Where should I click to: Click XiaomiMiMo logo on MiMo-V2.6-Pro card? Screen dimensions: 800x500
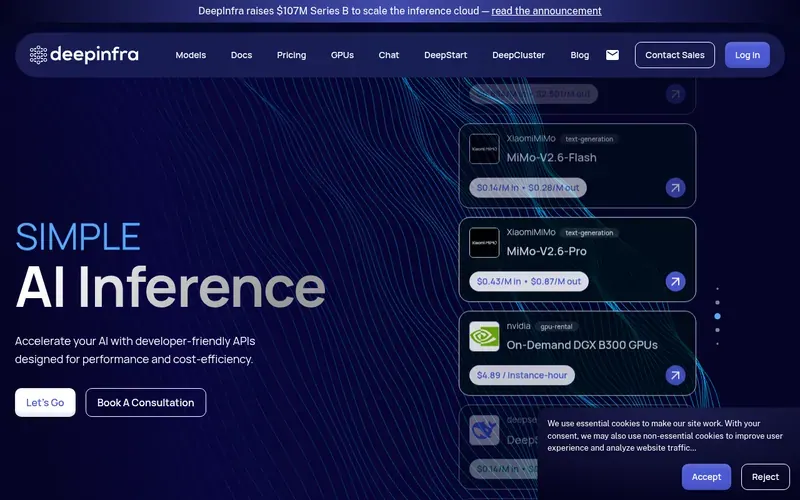(x=484, y=242)
